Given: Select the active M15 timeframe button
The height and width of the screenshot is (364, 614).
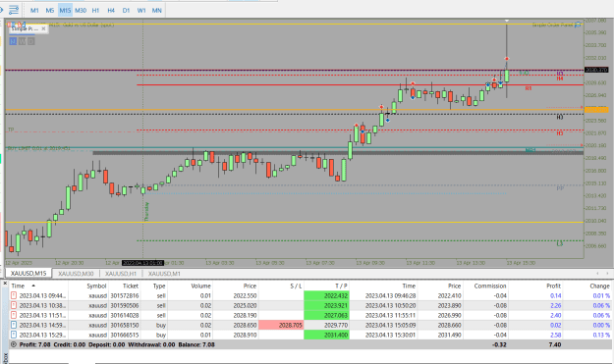Looking at the screenshot, I should pyautogui.click(x=65, y=11).
